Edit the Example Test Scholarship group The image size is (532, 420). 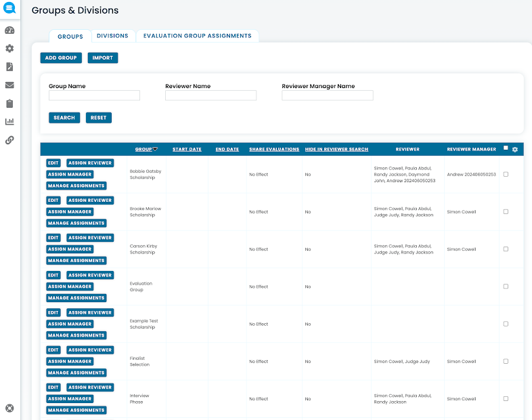(53, 312)
